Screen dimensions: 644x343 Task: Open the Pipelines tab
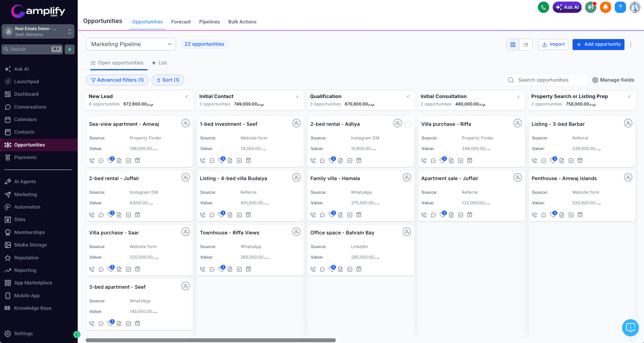pyautogui.click(x=209, y=22)
